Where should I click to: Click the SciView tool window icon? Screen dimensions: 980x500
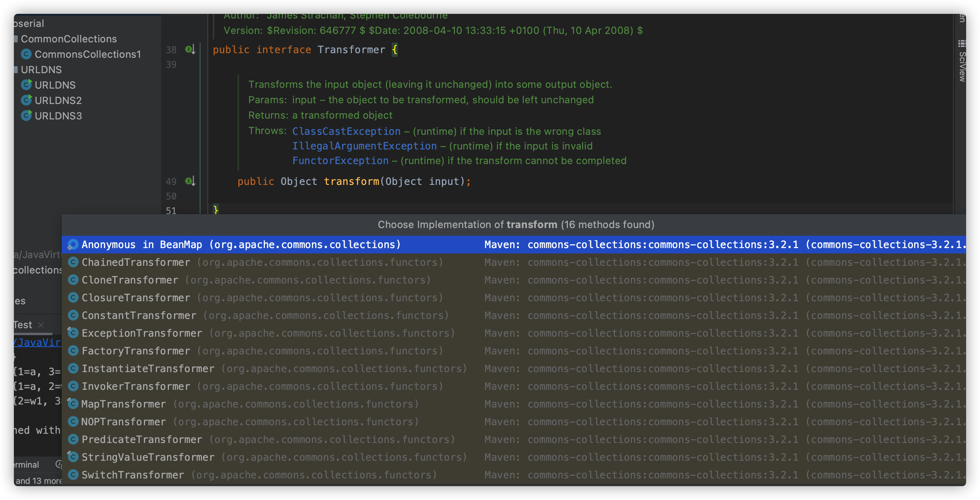(962, 44)
